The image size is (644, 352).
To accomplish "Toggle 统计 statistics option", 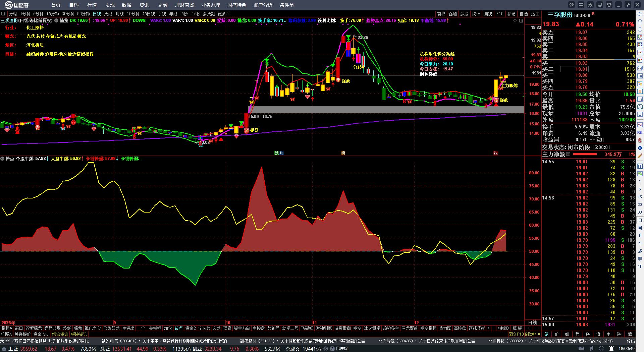I will [476, 14].
